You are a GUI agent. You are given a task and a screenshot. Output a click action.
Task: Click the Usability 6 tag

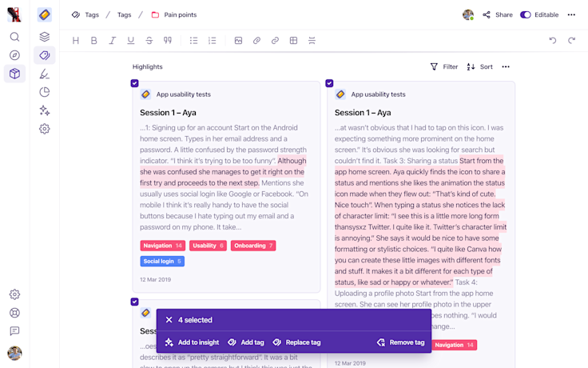[208, 246]
